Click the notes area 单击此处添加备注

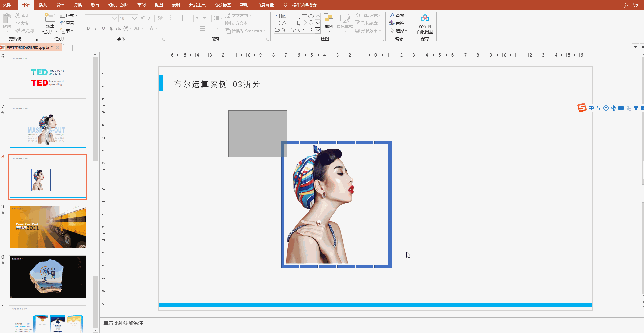pos(123,323)
